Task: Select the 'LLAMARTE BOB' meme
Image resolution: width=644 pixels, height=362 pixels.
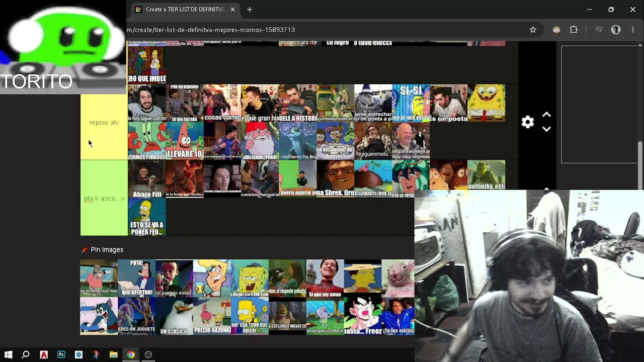Action: [373, 179]
